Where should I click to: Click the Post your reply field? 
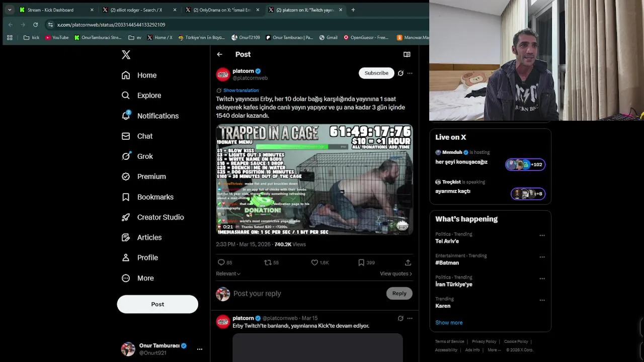pos(307,294)
